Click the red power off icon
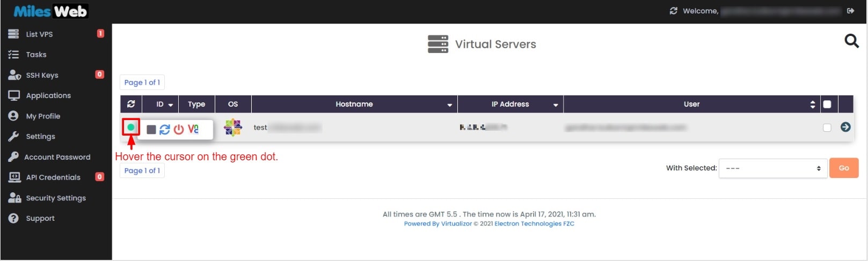This screenshot has height=261, width=868. [x=179, y=129]
